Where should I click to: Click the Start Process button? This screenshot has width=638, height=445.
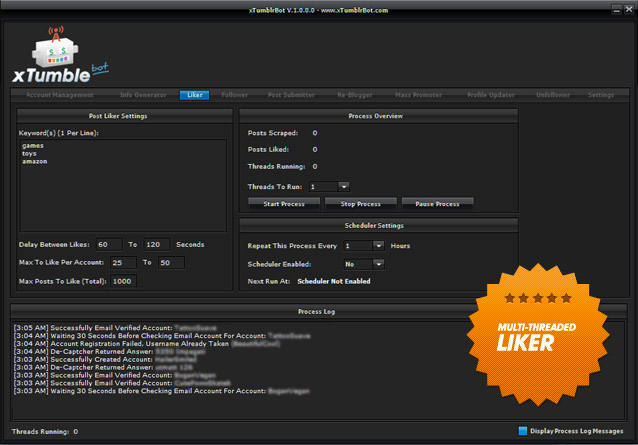[284, 203]
